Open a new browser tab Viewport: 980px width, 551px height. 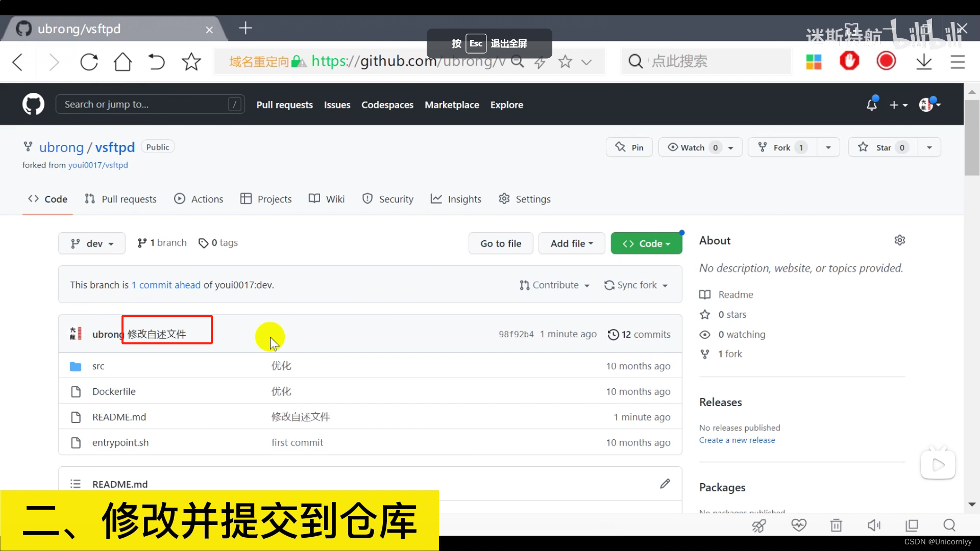click(x=246, y=28)
